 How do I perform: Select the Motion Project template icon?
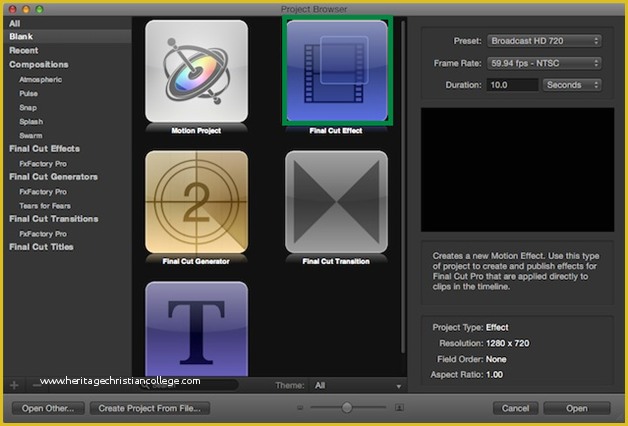(196, 71)
